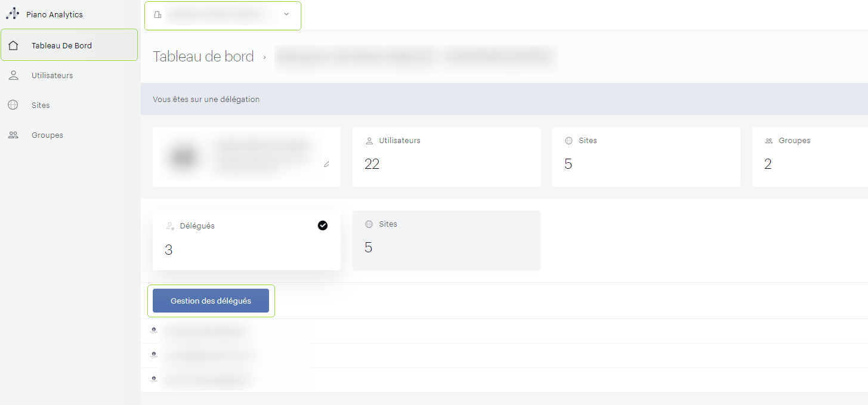Select the grey Sites card under delegation

click(446, 240)
